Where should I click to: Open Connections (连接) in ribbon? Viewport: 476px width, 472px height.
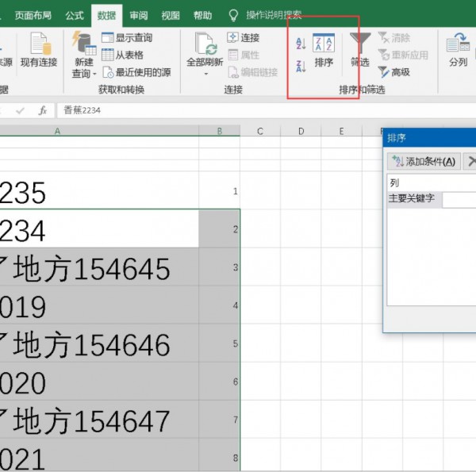click(x=244, y=37)
